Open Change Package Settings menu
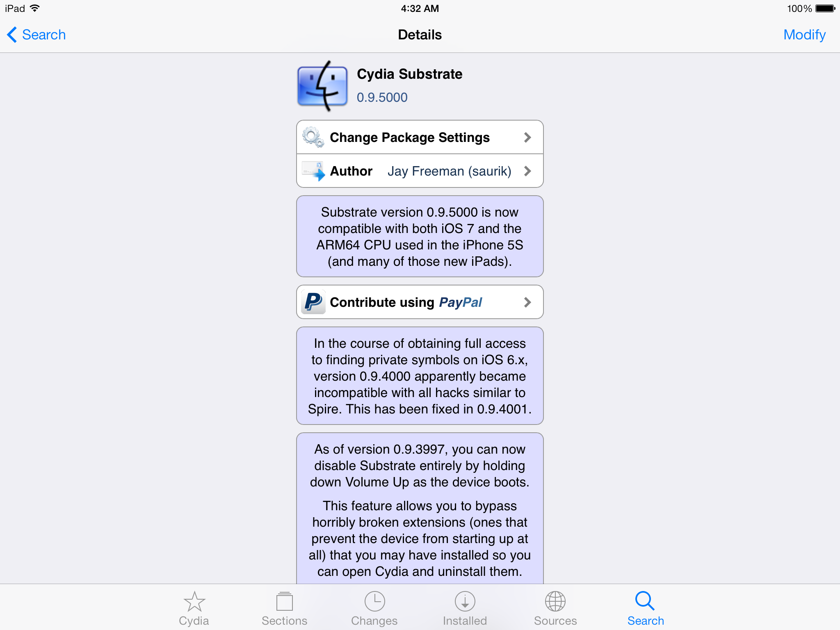This screenshot has width=840, height=630. 419,138
